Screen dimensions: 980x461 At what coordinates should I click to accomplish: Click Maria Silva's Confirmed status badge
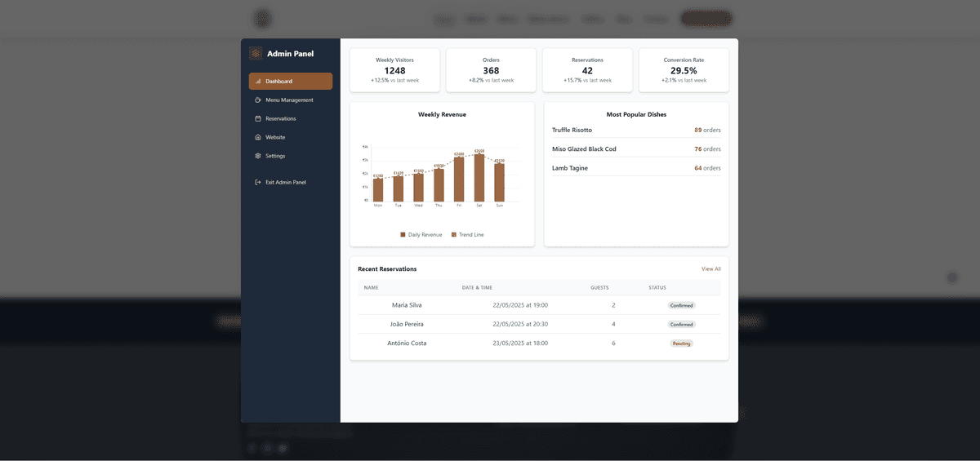tap(681, 306)
